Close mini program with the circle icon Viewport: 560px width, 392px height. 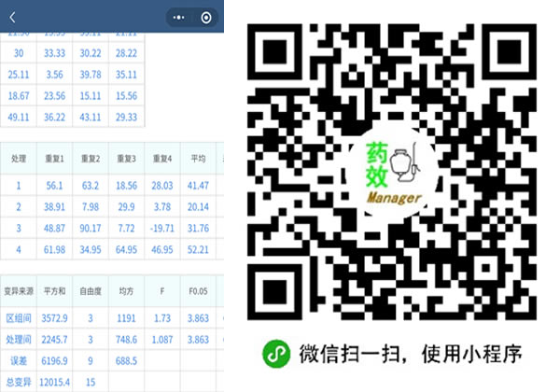[x=206, y=17]
